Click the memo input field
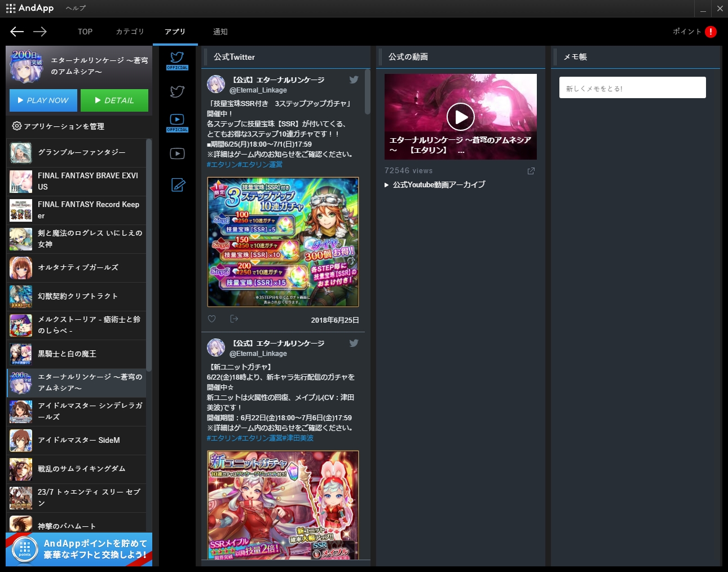The height and width of the screenshot is (572, 728). click(x=632, y=88)
